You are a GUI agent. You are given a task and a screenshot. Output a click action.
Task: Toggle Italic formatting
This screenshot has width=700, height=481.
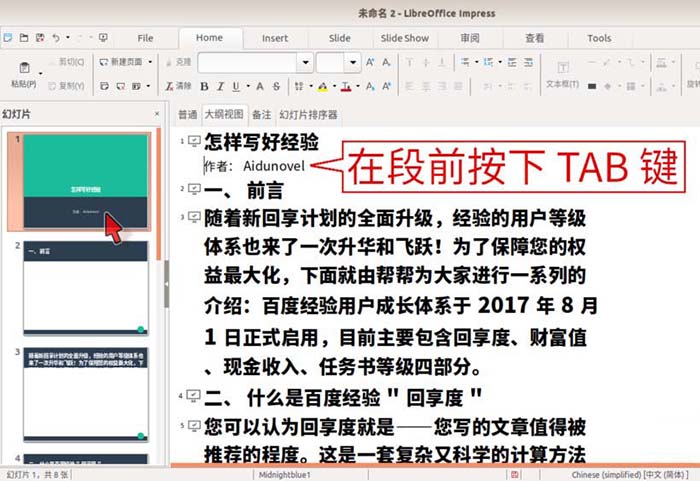(x=220, y=86)
